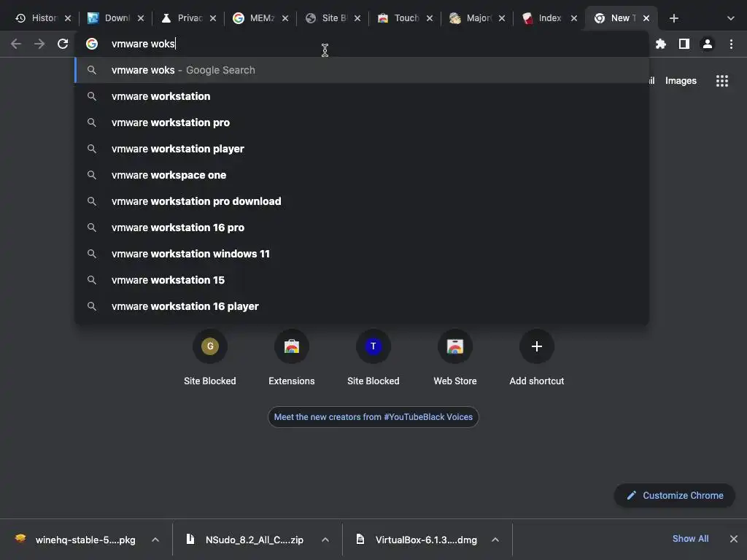The height and width of the screenshot is (560, 747).
Task: Toggle the side panel icon
Action: 684,44
